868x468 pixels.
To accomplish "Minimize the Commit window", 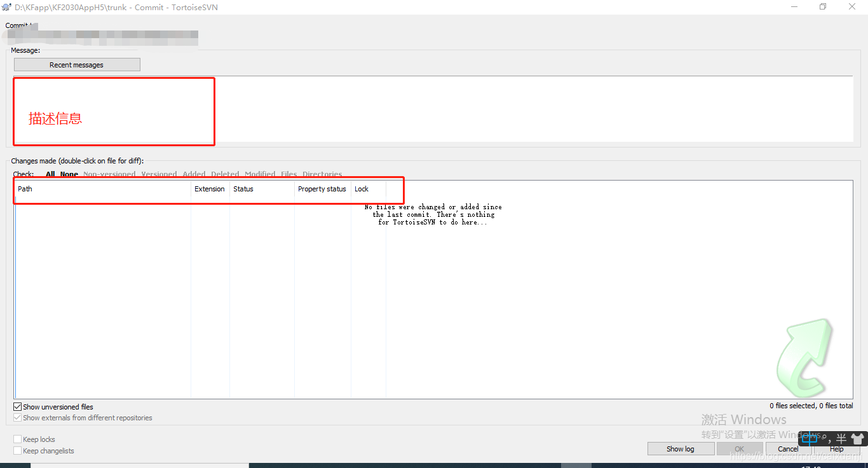I will tap(794, 6).
